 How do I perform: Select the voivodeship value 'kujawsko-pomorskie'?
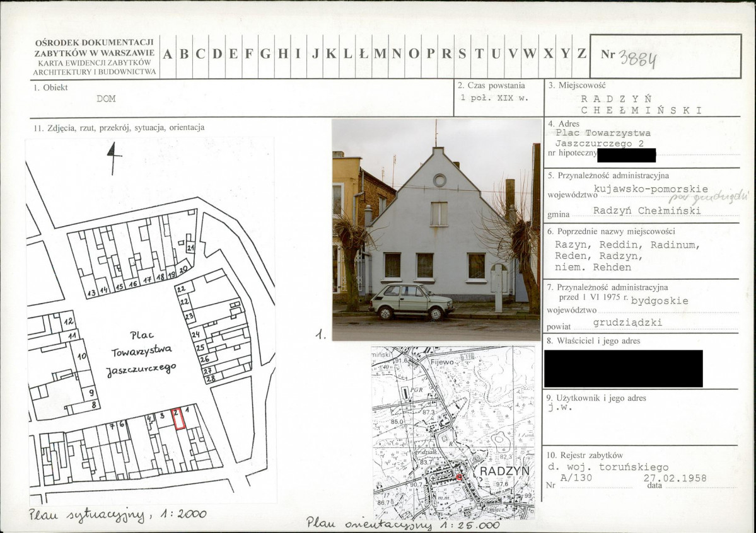(x=651, y=189)
